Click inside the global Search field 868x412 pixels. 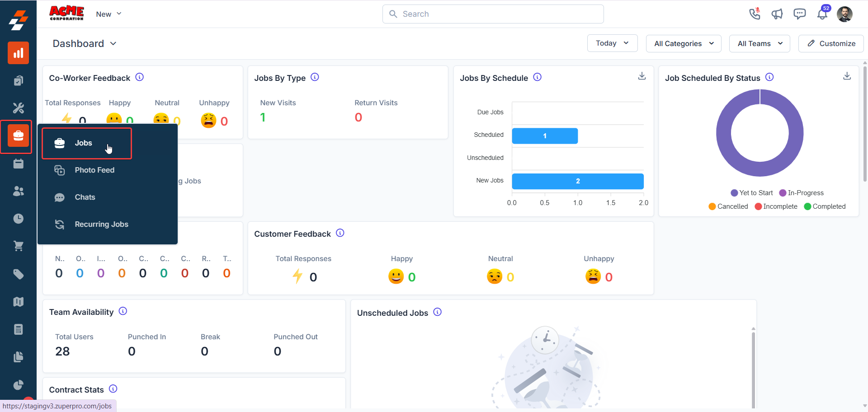(493, 14)
